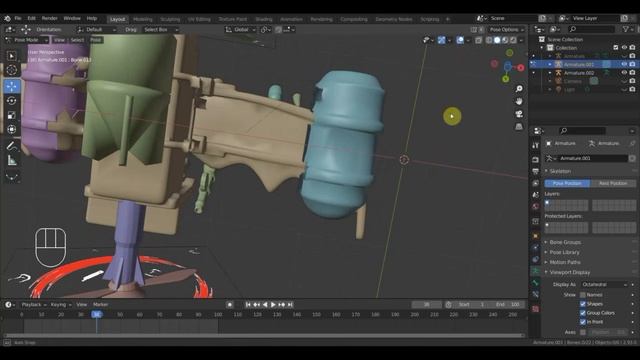Click the timeline play button

273,304
